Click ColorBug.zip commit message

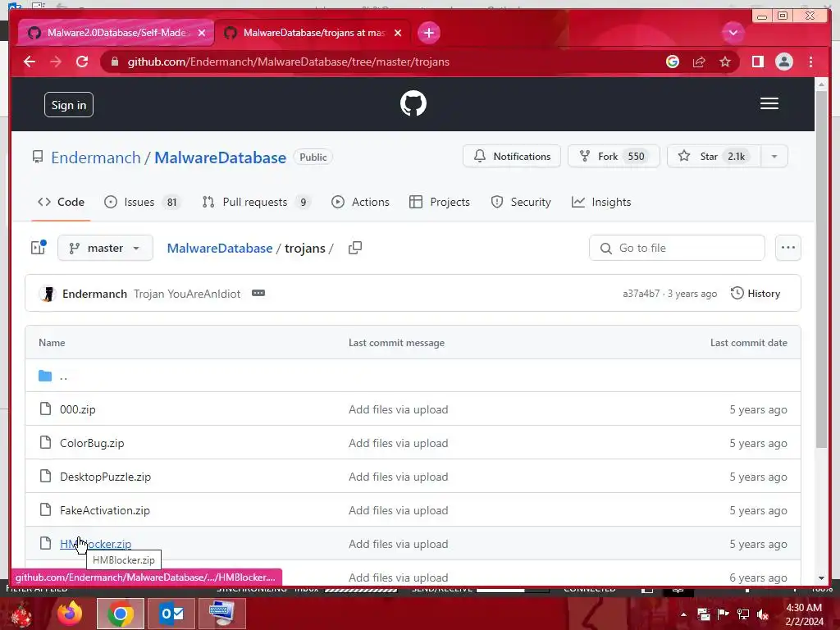click(x=398, y=443)
